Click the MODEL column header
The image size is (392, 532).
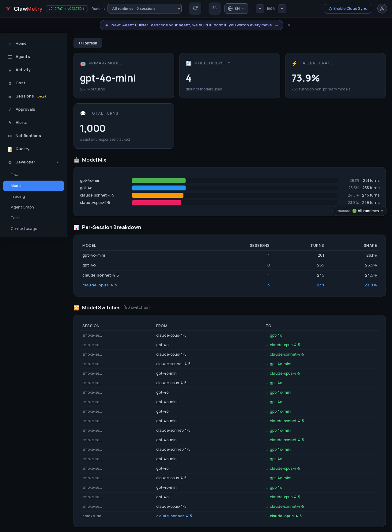(x=89, y=246)
